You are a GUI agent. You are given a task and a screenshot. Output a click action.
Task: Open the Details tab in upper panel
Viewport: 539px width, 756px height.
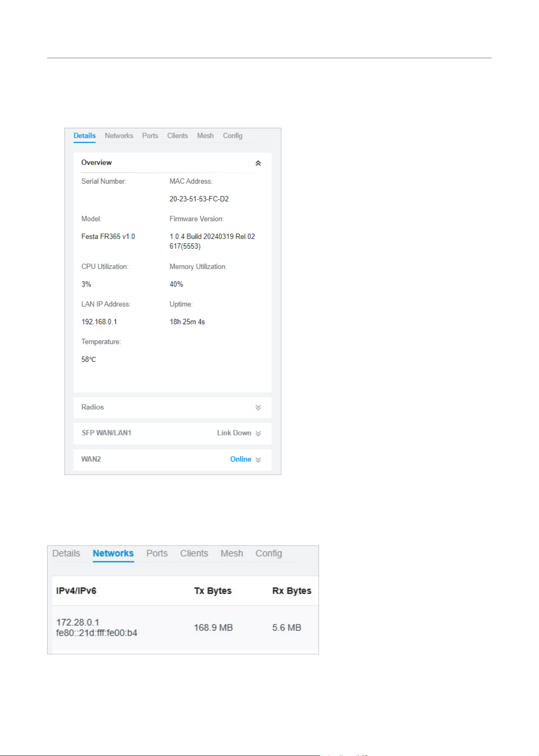click(84, 136)
